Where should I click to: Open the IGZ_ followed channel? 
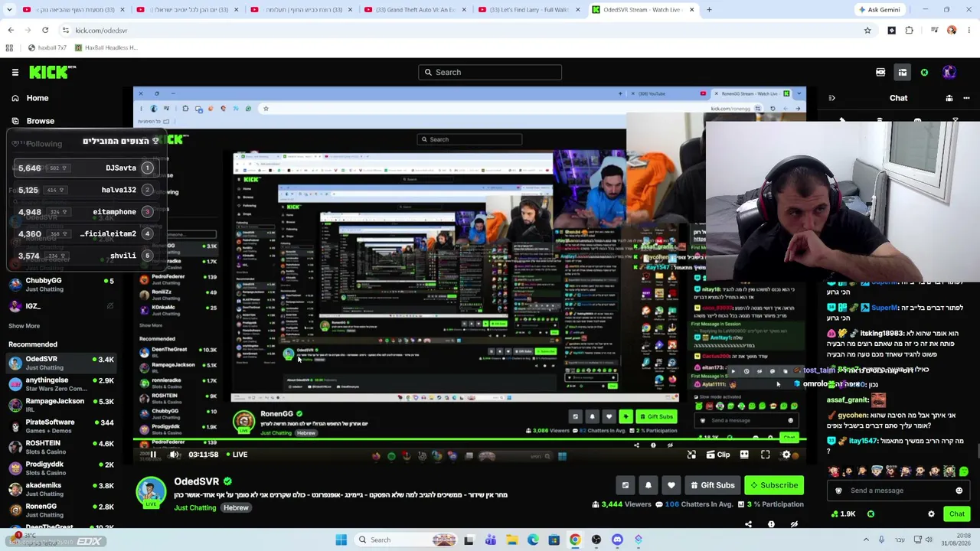pos(61,306)
